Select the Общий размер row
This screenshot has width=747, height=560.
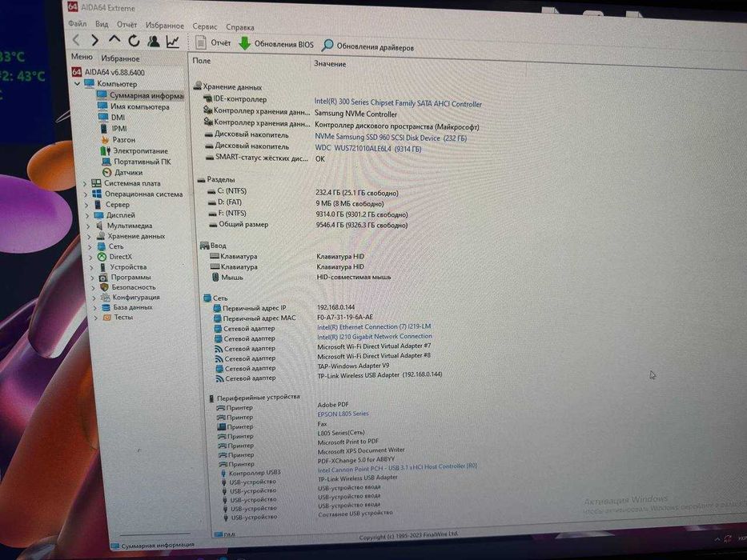click(308, 224)
